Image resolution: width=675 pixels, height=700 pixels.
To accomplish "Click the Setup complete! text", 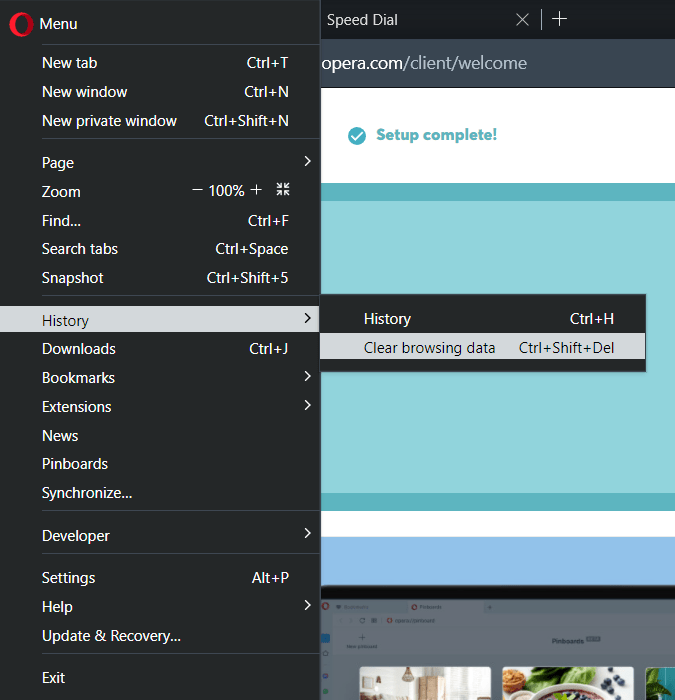I will (436, 135).
